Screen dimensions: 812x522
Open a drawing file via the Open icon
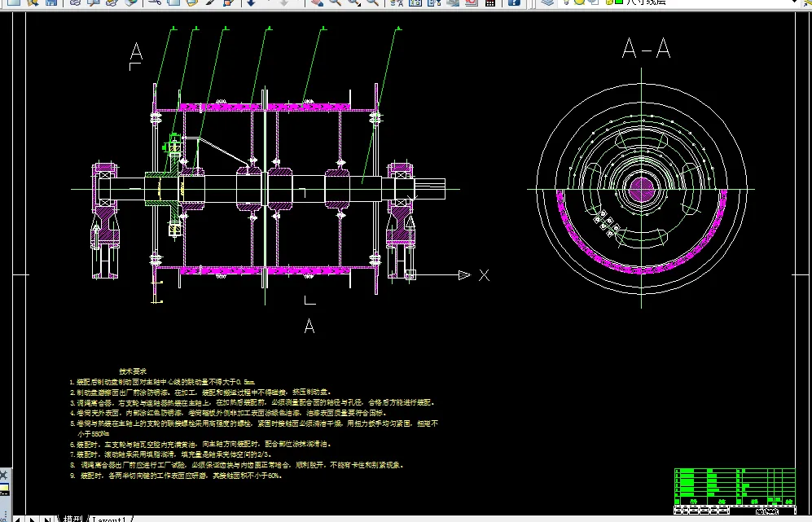coord(33,2)
